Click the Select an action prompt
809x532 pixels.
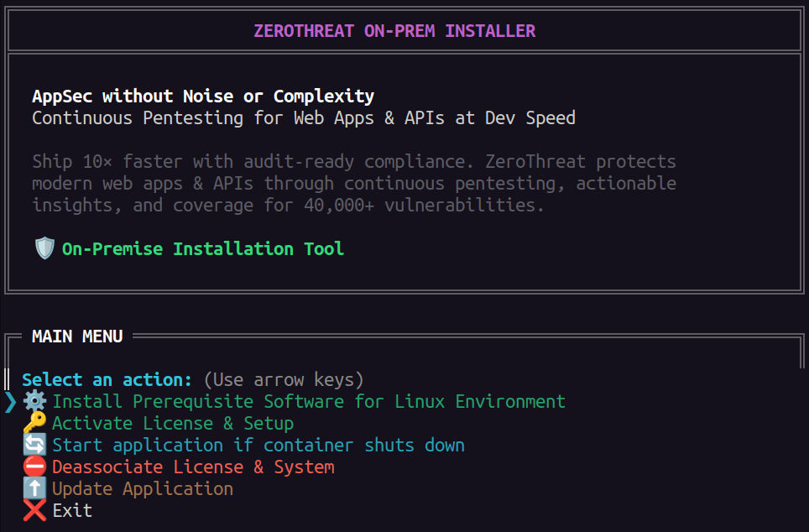(107, 380)
